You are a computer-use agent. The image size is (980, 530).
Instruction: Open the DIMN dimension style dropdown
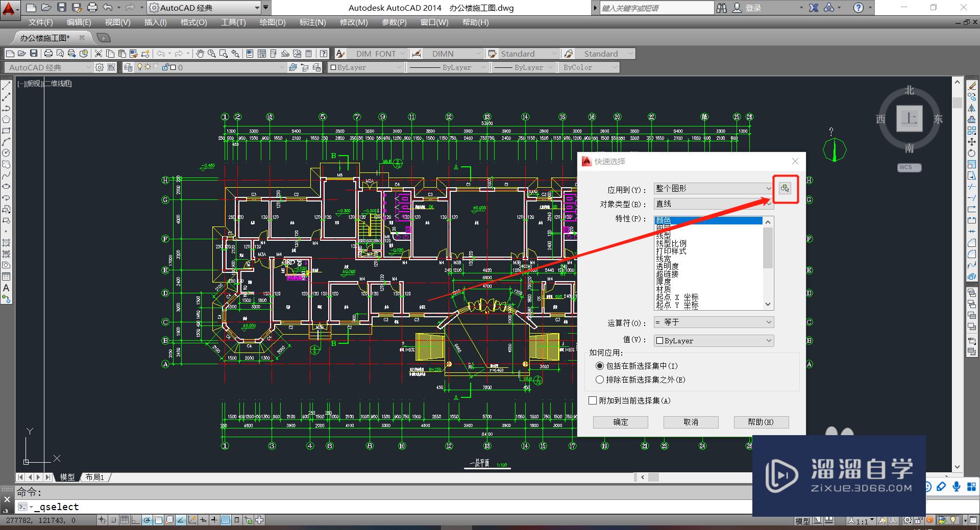[453, 54]
